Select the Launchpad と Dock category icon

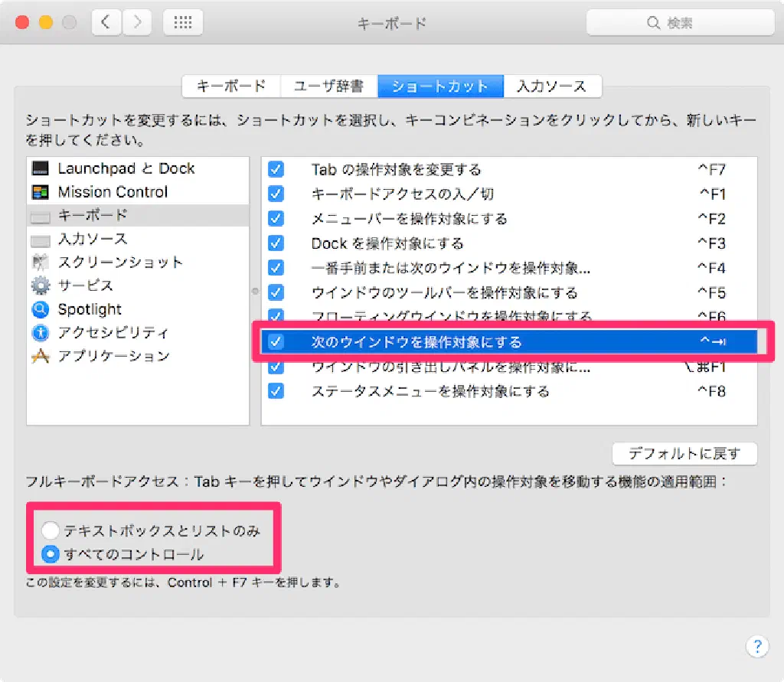pos(41,168)
